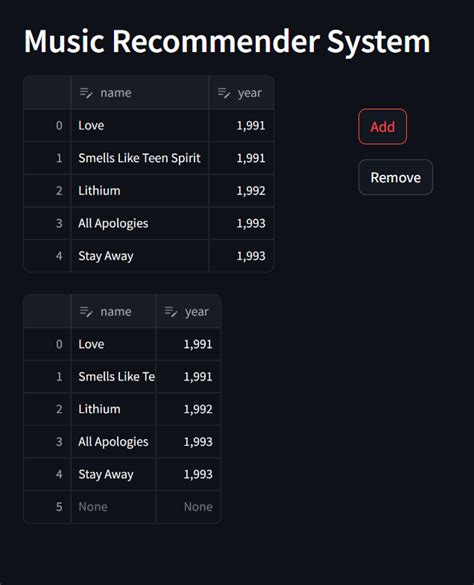Select the Love cell in the top table
This screenshot has width=474, height=585.
coord(140,125)
